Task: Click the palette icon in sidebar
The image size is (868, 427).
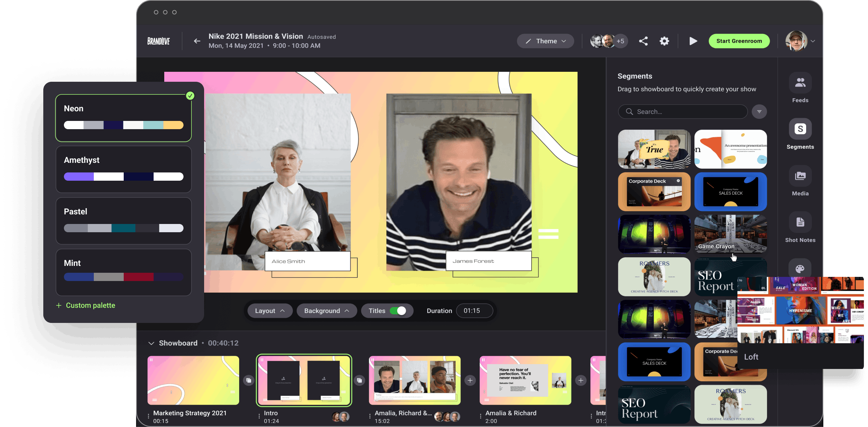Action: (800, 269)
